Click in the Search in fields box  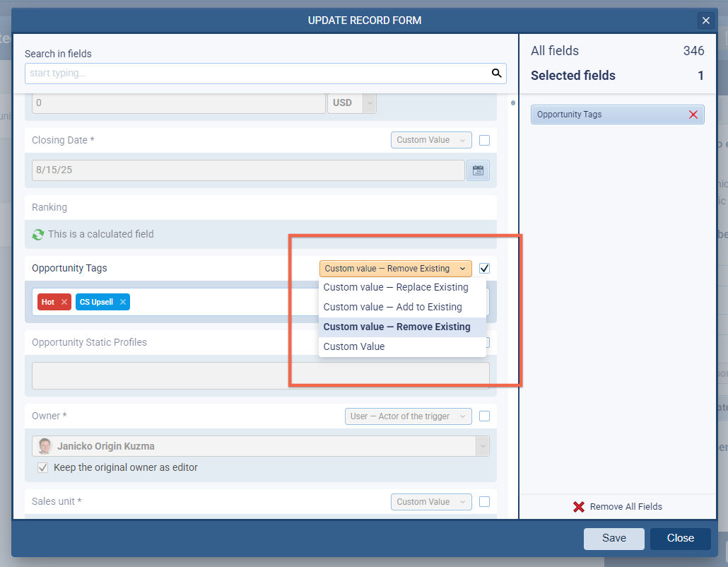point(254,73)
